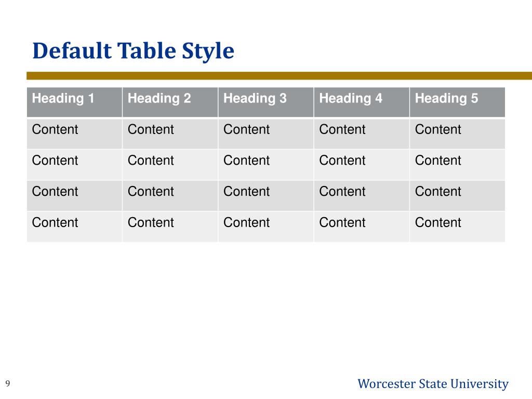Select last-row Content cell under Heading 4
Image resolution: width=532 pixels, height=399 pixels.
(x=362, y=227)
